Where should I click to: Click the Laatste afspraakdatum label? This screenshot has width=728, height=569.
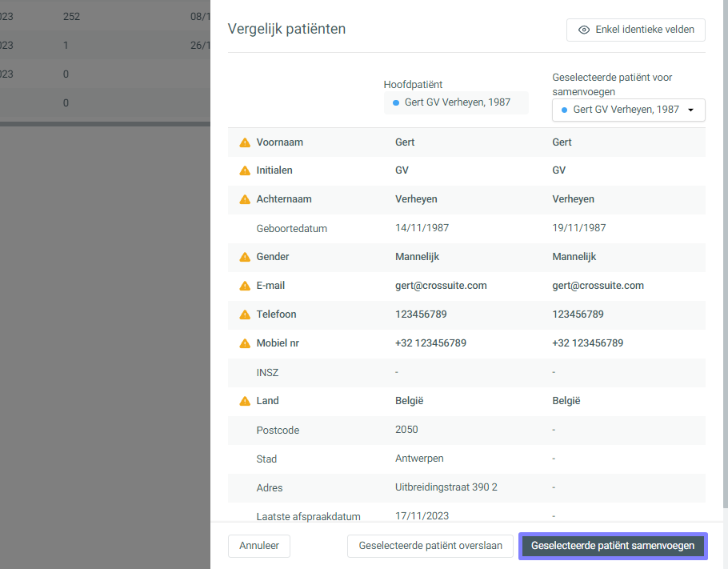coord(308,516)
